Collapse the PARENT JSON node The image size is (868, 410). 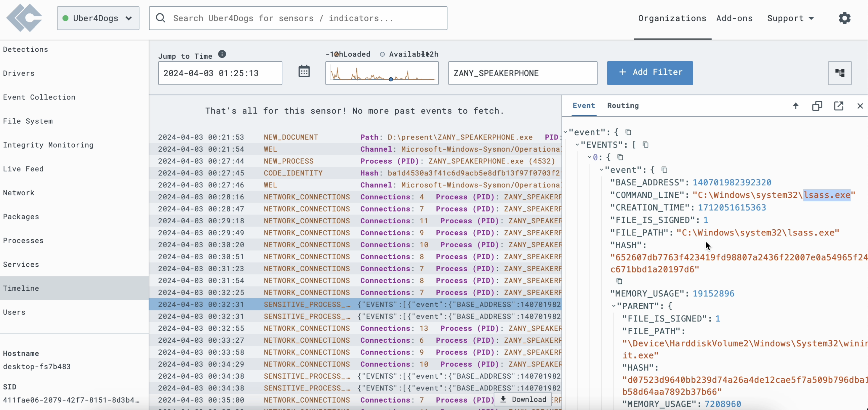click(614, 306)
